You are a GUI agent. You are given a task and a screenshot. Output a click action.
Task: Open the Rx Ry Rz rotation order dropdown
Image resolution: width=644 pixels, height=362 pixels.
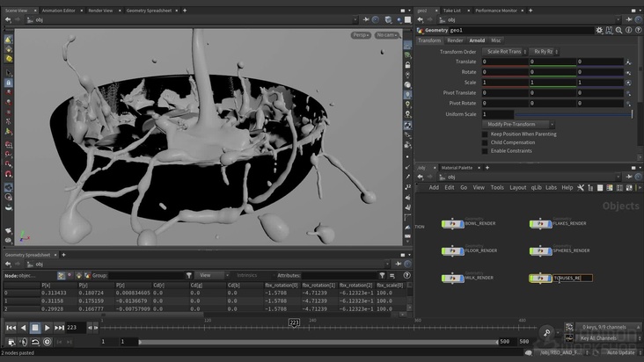point(544,52)
